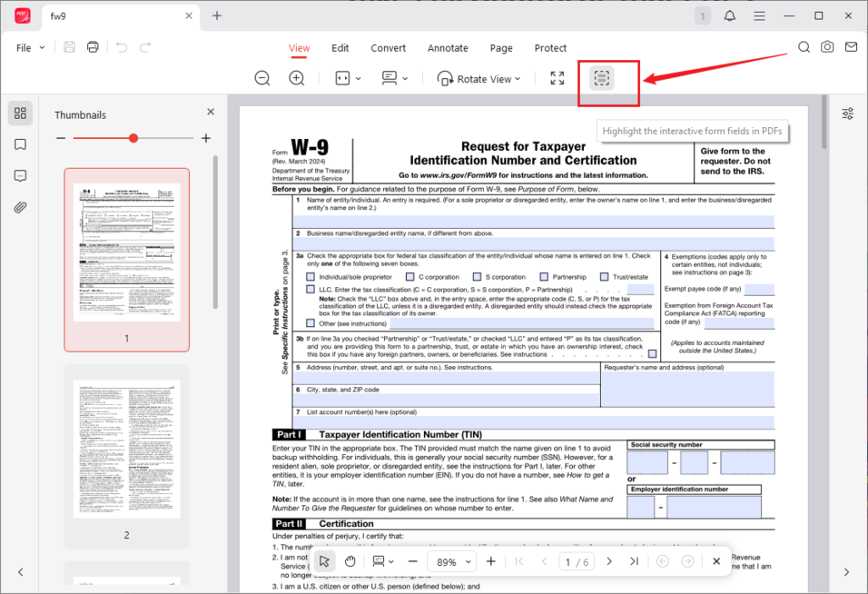The width and height of the screenshot is (868, 594).
Task: Check Individual/sole proprietor box
Action: (310, 277)
